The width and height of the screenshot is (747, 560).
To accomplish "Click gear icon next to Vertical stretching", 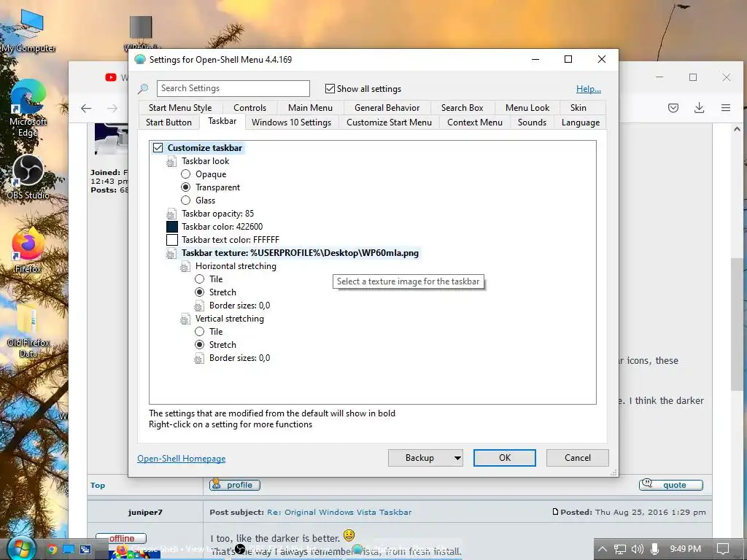I will coord(185,319).
